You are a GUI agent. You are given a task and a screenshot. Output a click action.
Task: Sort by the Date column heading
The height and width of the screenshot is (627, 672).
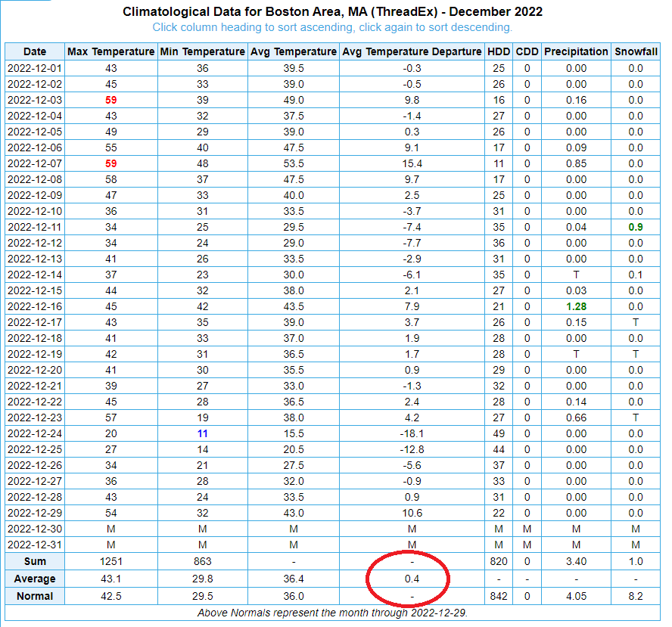pos(35,52)
